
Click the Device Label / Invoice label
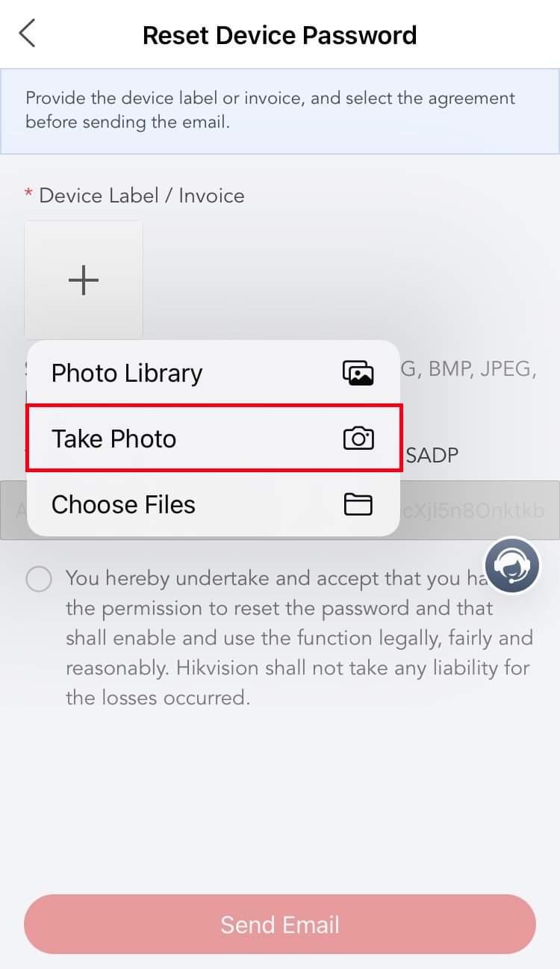tap(142, 196)
